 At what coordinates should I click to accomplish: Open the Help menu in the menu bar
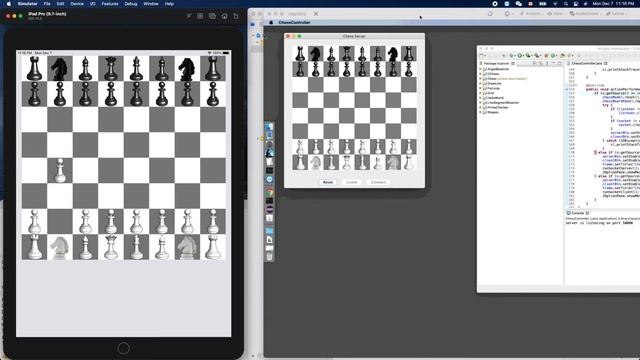tap(169, 4)
